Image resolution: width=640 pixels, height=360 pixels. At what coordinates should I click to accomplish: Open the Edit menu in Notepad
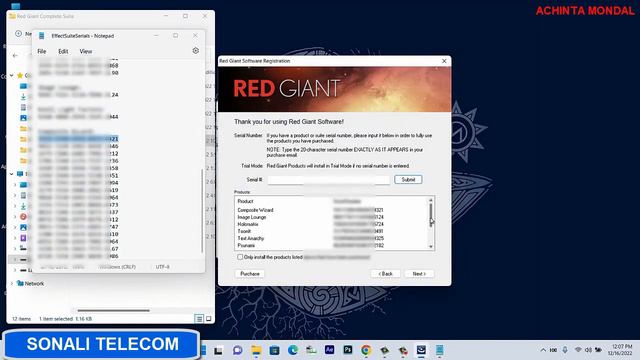click(x=63, y=51)
